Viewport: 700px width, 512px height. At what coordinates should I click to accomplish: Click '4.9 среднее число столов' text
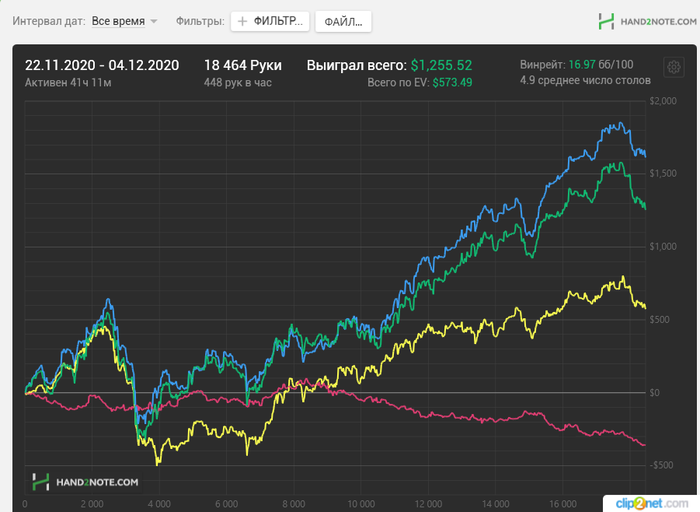[585, 80]
